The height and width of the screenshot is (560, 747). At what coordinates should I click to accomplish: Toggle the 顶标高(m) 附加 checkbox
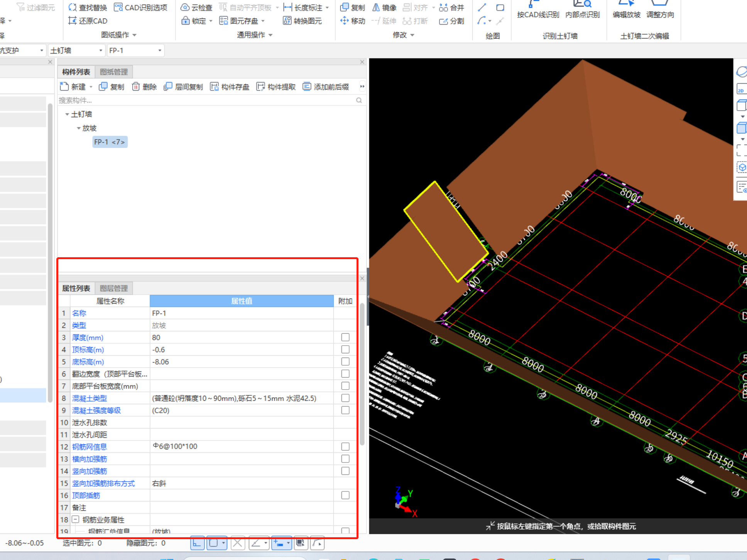(345, 349)
